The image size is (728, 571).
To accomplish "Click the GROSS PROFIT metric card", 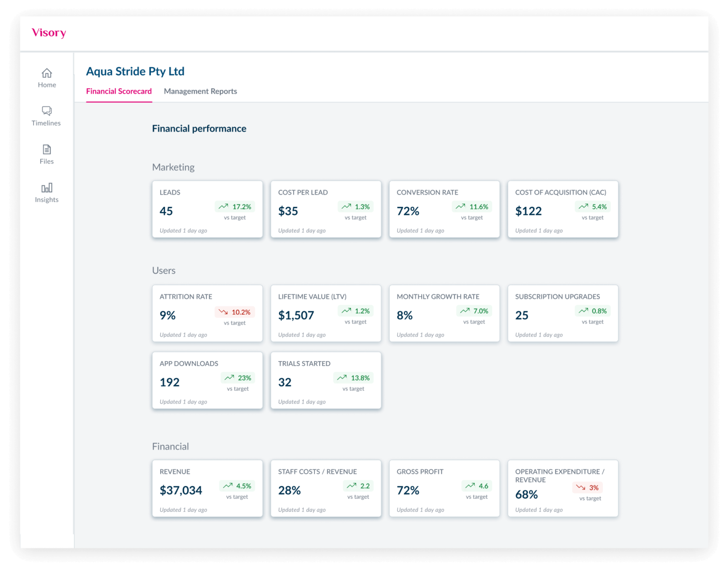I will (x=444, y=488).
